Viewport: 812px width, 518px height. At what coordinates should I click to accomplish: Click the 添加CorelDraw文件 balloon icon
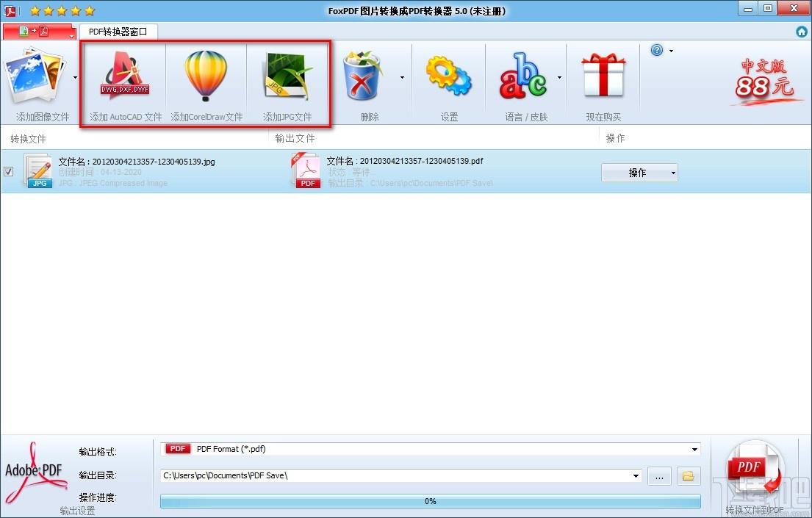point(206,76)
